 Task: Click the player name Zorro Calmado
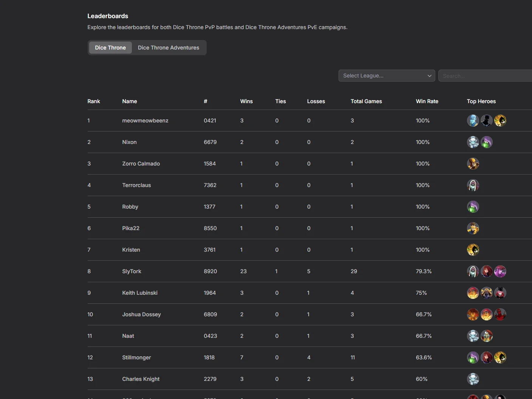tap(141, 164)
